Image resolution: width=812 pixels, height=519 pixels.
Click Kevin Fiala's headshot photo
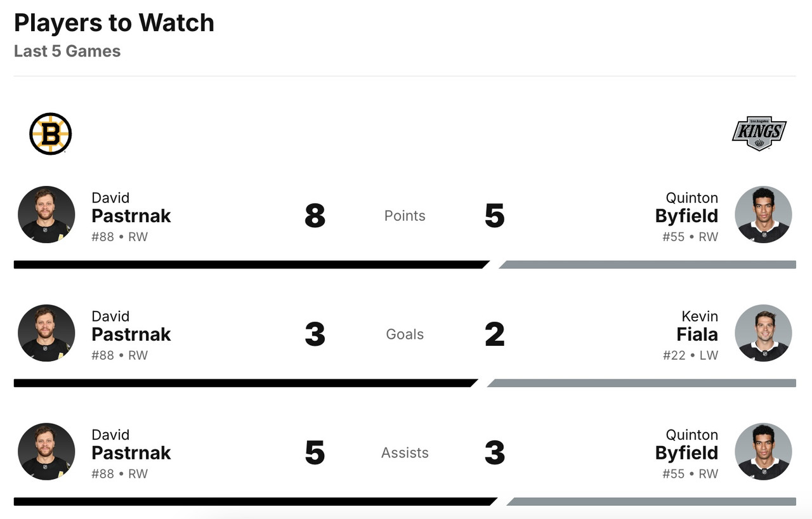point(763,333)
